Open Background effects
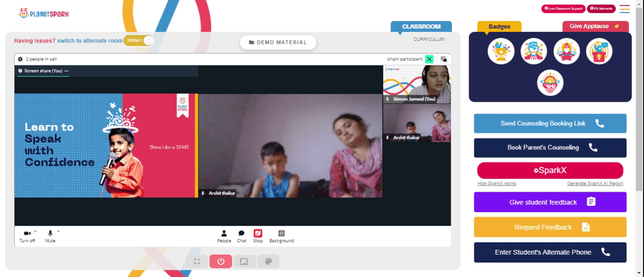This screenshot has width=644, height=277. [x=281, y=236]
